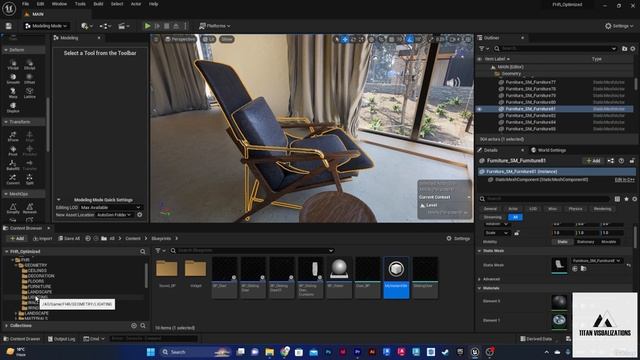Toggle the Perspective viewport mode button

[x=180, y=39]
